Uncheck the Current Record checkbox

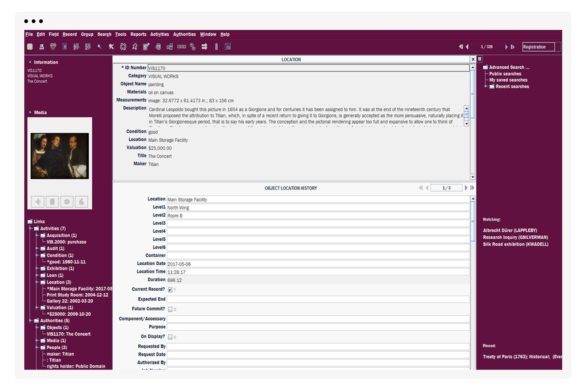click(x=170, y=290)
